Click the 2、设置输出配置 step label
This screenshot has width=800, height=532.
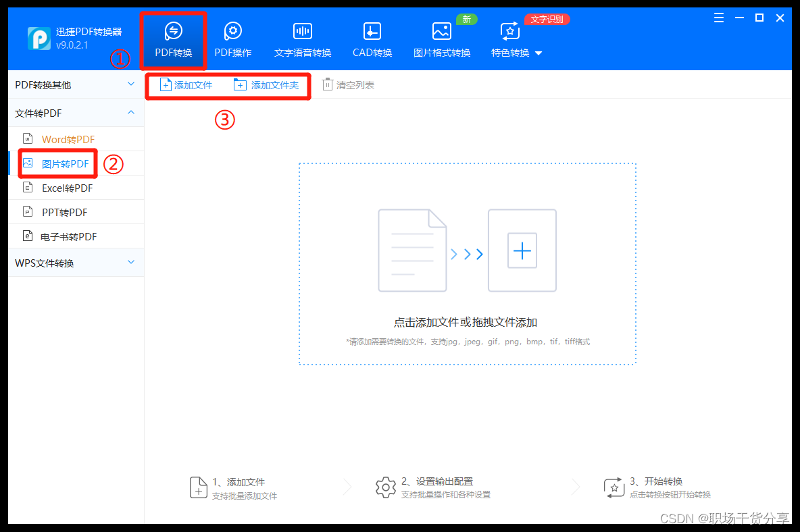point(437,481)
